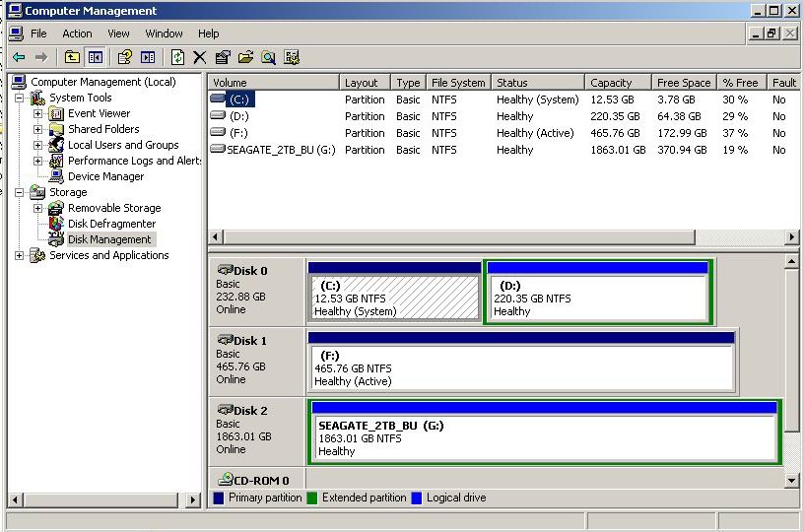Expand the Event Viewer node
The width and height of the screenshot is (804, 532).
coord(38,113)
